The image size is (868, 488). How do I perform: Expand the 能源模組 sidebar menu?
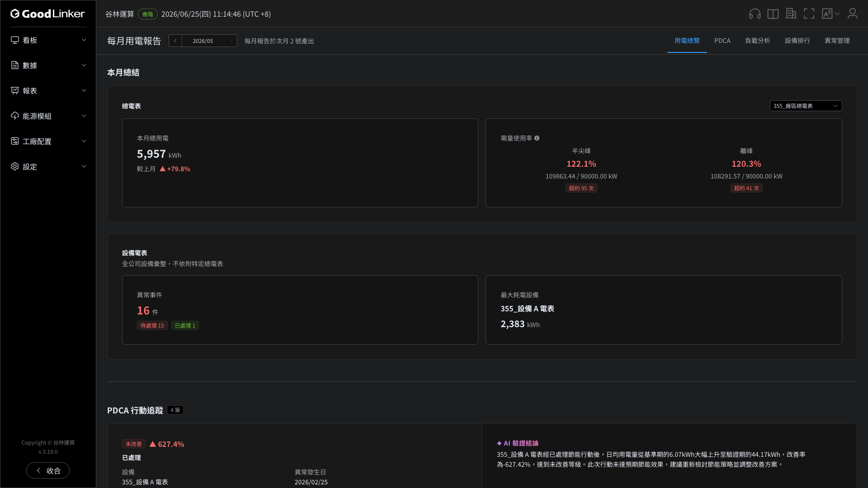[x=84, y=116]
